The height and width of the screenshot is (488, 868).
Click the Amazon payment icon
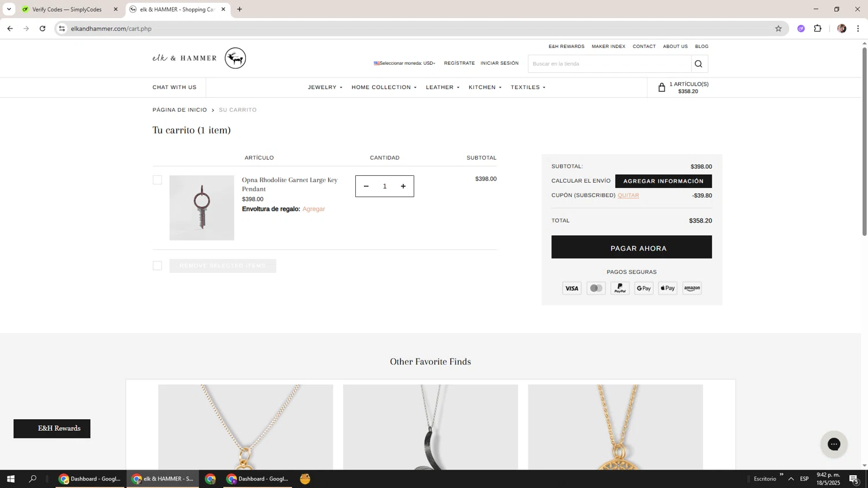692,289
